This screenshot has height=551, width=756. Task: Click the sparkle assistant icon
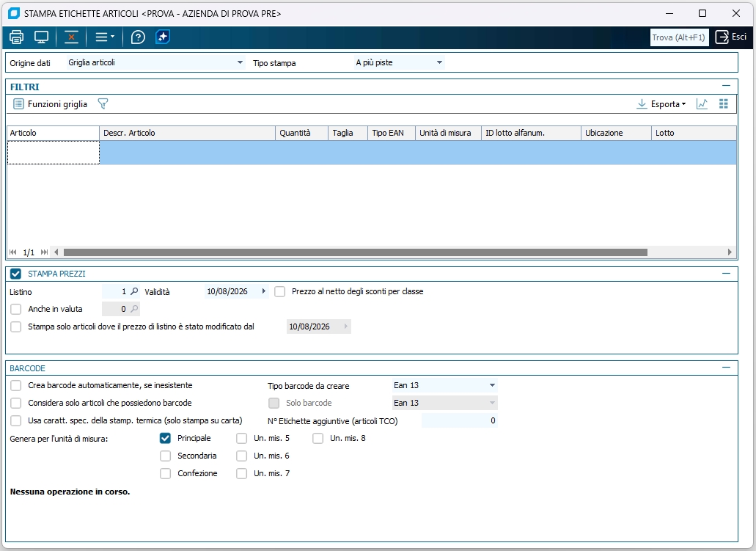(x=163, y=37)
